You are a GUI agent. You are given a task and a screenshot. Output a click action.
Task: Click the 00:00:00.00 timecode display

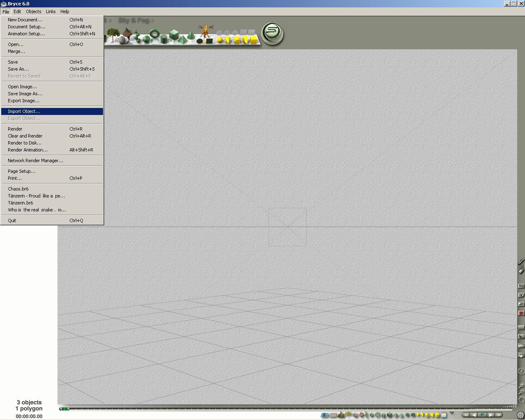click(x=29, y=416)
